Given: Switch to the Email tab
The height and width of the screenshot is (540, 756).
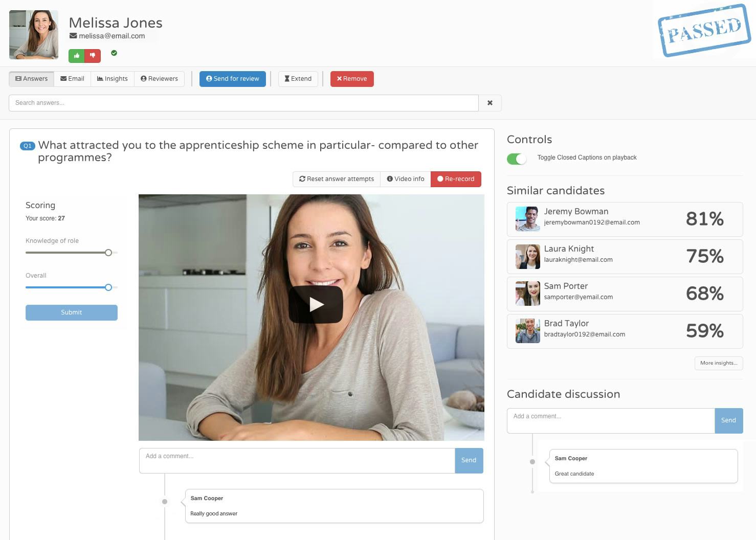Looking at the screenshot, I should pyautogui.click(x=72, y=78).
